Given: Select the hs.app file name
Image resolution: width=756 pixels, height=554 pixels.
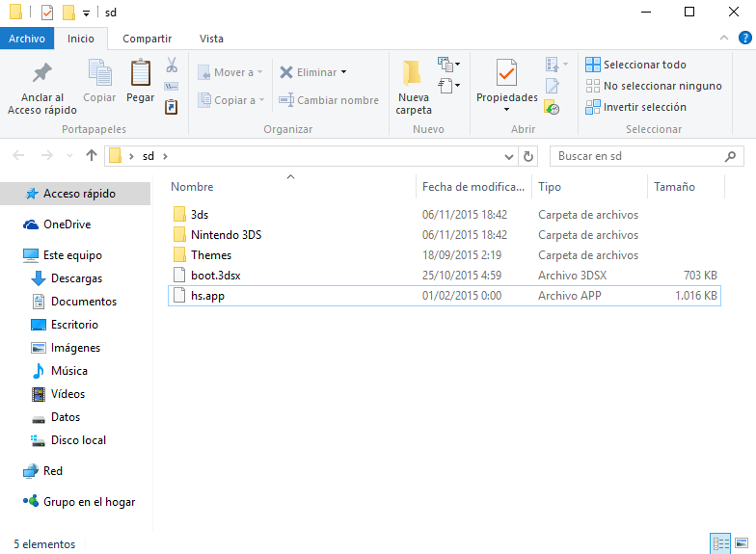Looking at the screenshot, I should point(208,296).
